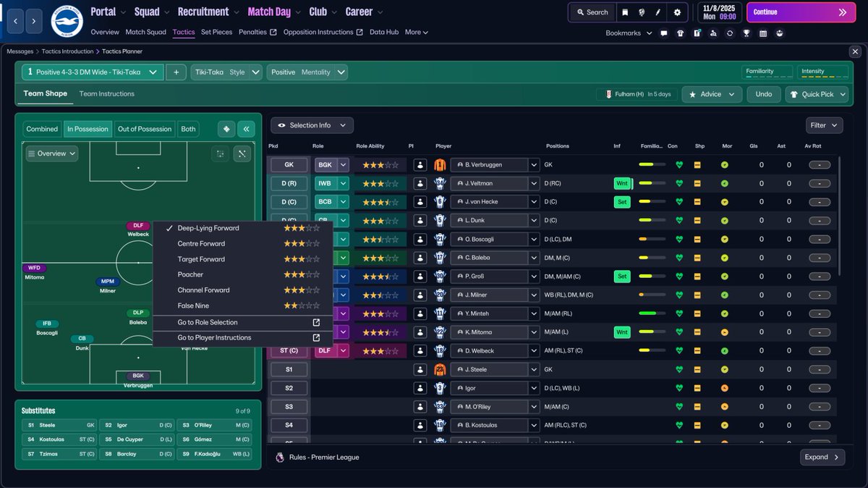Open the tactic name dropdown 4-3-3 DM Wide
868x488 pixels.
pos(93,72)
